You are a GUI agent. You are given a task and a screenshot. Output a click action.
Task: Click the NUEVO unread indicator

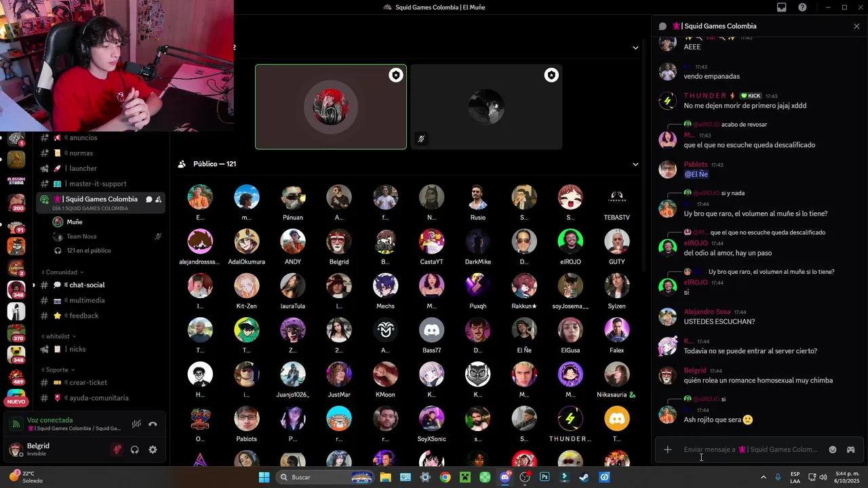pos(16,402)
